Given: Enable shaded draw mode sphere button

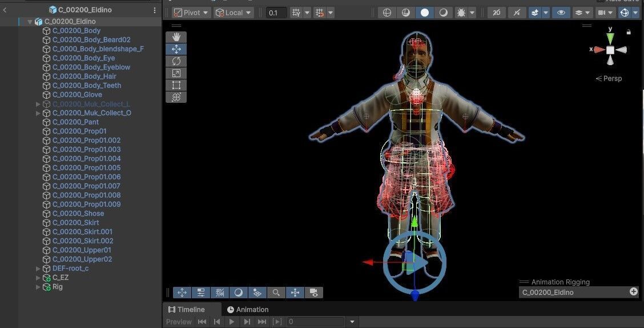Looking at the screenshot, I should click(425, 13).
